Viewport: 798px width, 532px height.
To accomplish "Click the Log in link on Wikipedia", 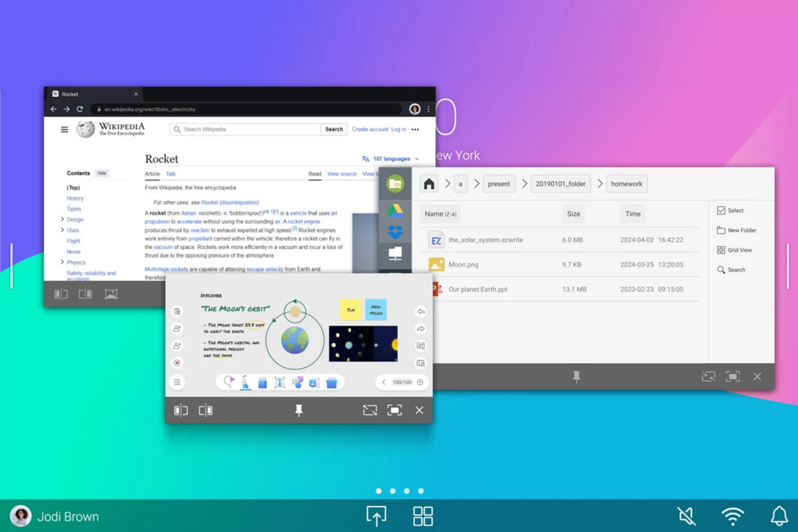I will tap(398, 129).
